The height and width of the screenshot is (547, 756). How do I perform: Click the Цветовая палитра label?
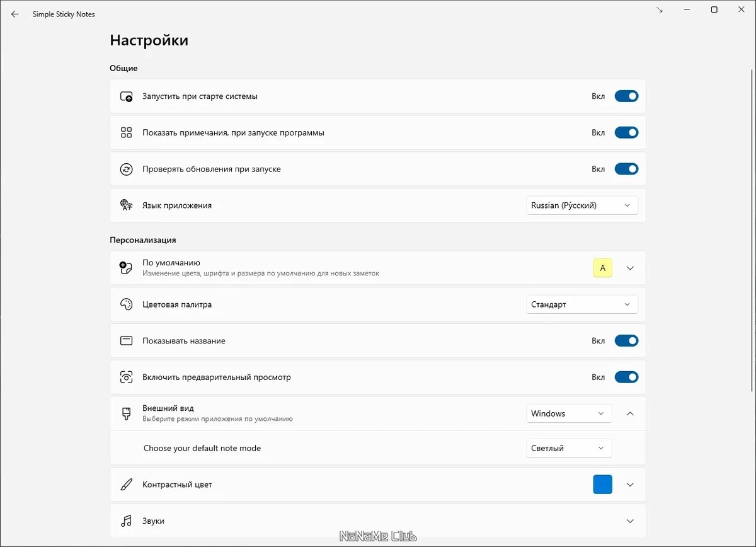[x=177, y=304]
